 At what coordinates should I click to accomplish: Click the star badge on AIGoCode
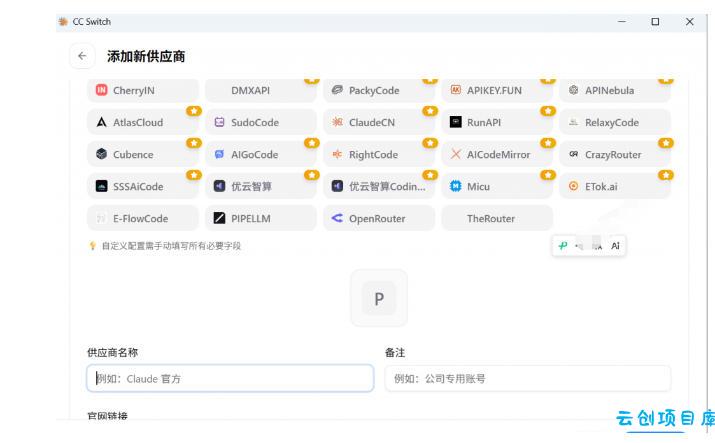coord(312,143)
